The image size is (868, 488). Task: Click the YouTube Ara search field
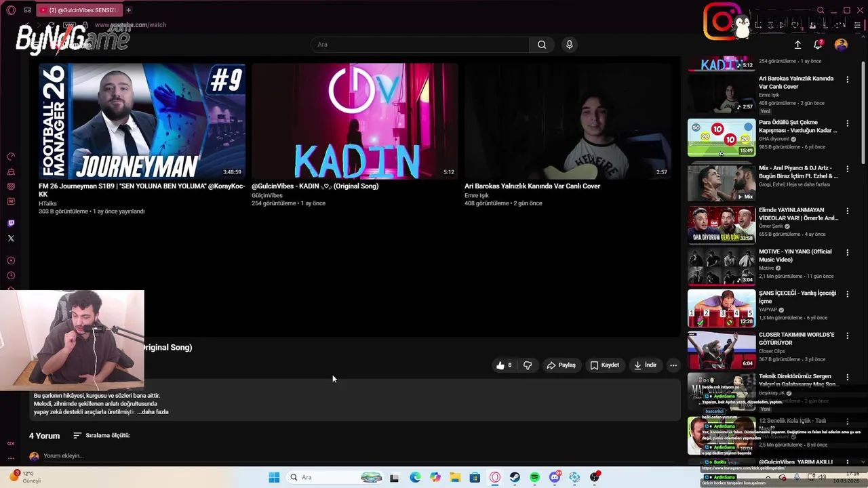point(420,45)
